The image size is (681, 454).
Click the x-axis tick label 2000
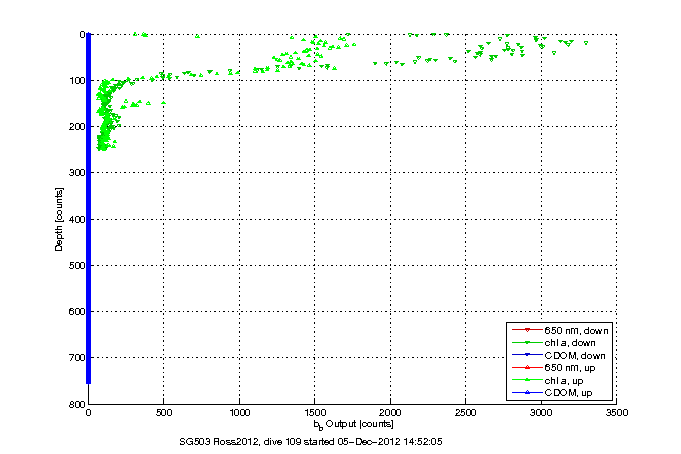(390, 412)
